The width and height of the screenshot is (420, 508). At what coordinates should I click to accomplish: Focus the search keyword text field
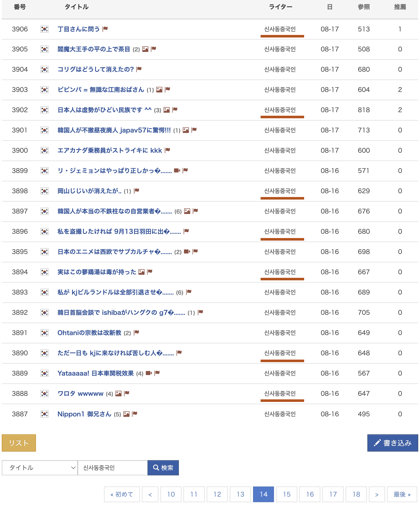(x=113, y=468)
